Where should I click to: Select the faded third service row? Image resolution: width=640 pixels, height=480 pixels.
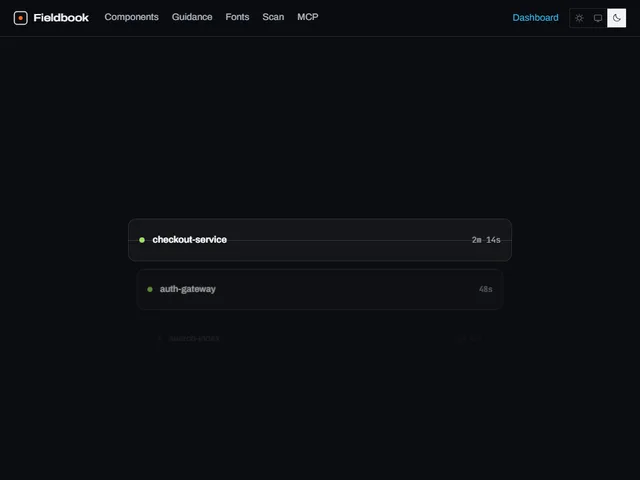[x=320, y=339]
